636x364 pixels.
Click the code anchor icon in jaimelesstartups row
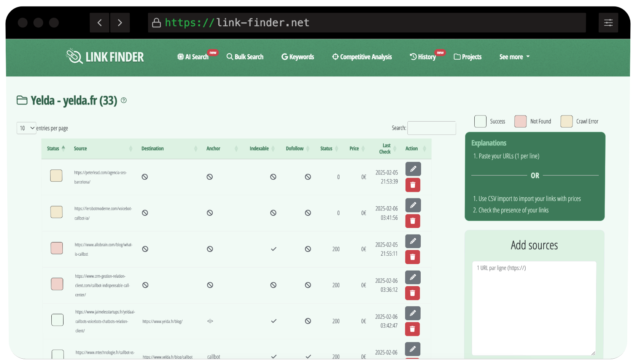point(210,321)
